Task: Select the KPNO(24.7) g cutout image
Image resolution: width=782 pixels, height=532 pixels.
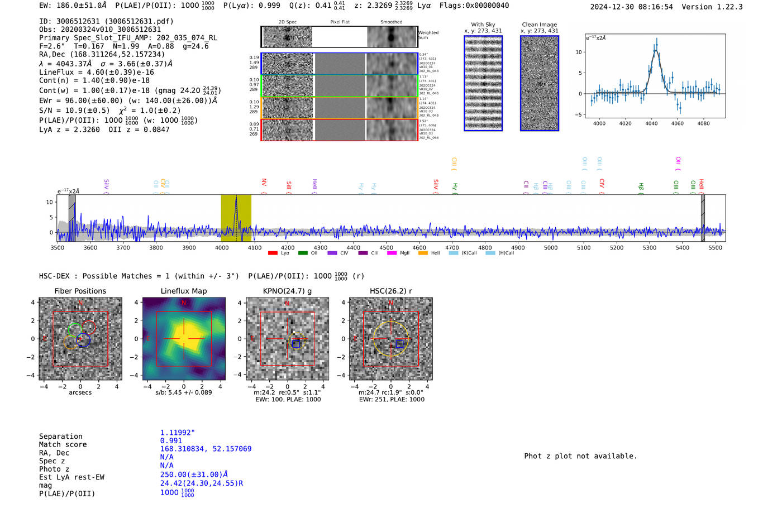Action: (x=288, y=339)
